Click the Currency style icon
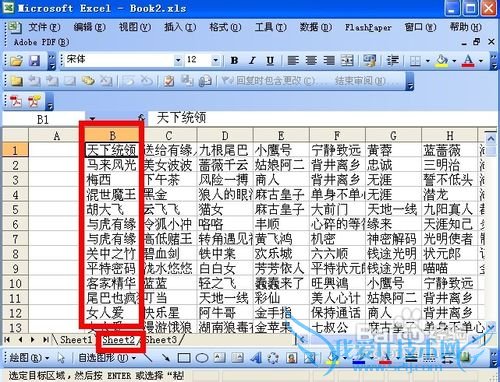This screenshot has width=500, height=382. pyautogui.click(x=369, y=61)
